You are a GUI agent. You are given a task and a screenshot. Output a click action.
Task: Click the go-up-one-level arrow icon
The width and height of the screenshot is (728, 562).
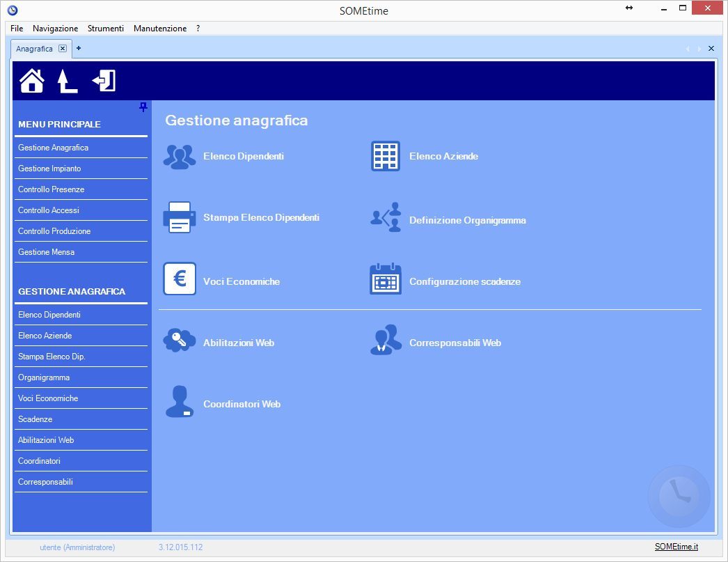(x=68, y=81)
